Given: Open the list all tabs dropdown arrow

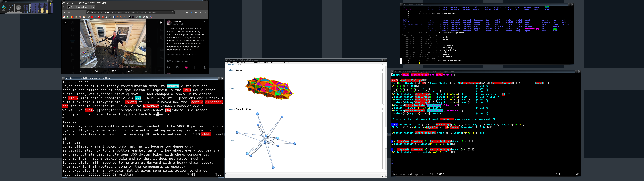Looking at the screenshot, I should point(206,7).
